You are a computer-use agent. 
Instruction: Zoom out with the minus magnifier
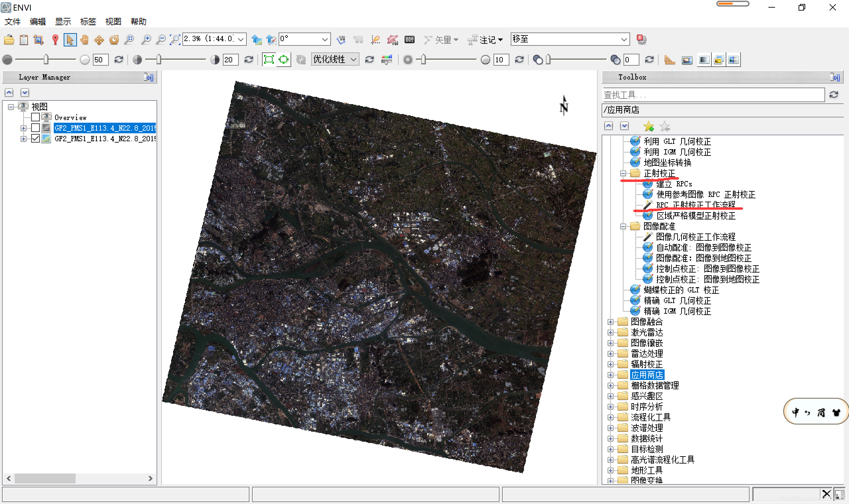161,40
